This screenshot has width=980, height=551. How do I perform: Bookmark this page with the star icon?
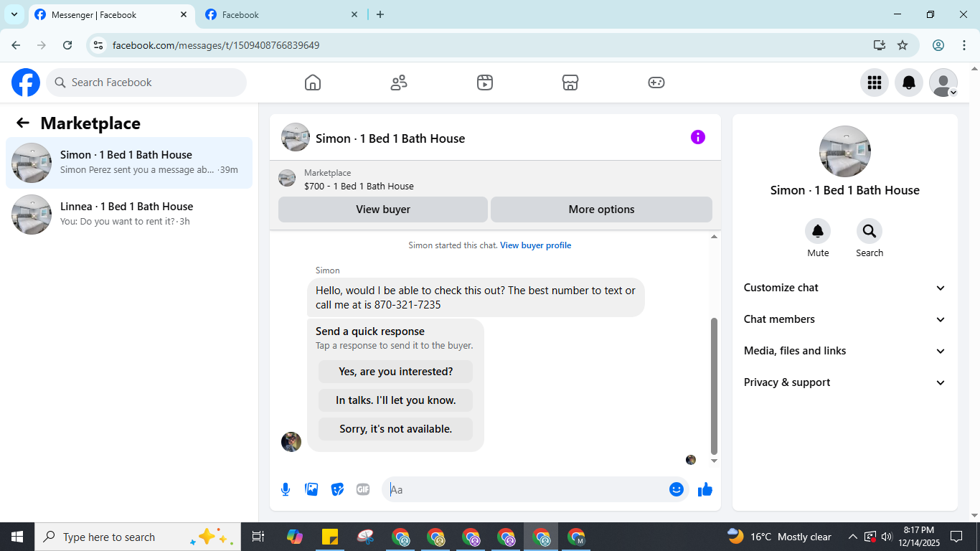(x=903, y=45)
